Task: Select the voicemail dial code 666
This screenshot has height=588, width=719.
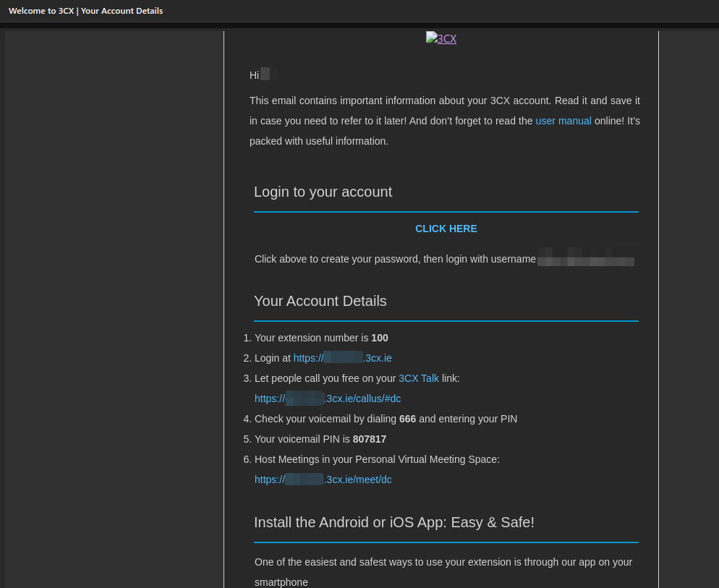Action: [407, 419]
